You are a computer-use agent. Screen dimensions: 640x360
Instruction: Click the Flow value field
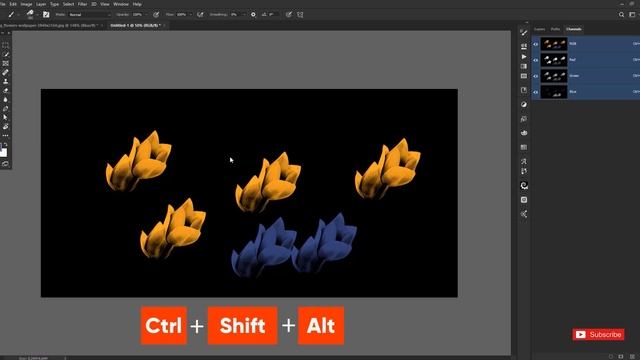tap(182, 15)
